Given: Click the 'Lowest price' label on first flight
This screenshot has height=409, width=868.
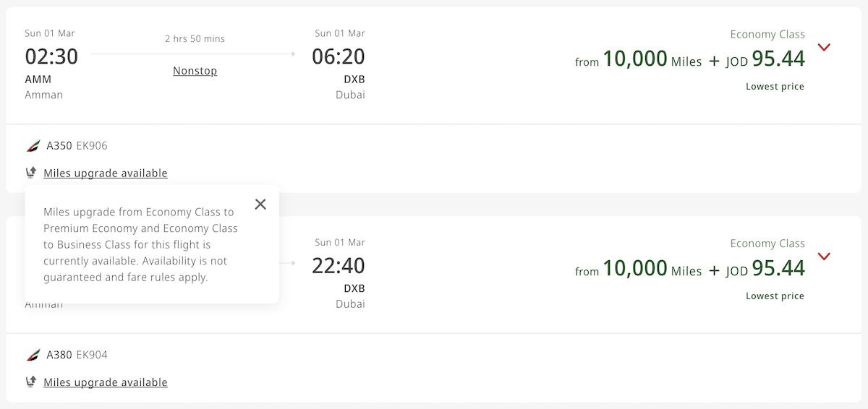Looking at the screenshot, I should [x=775, y=87].
